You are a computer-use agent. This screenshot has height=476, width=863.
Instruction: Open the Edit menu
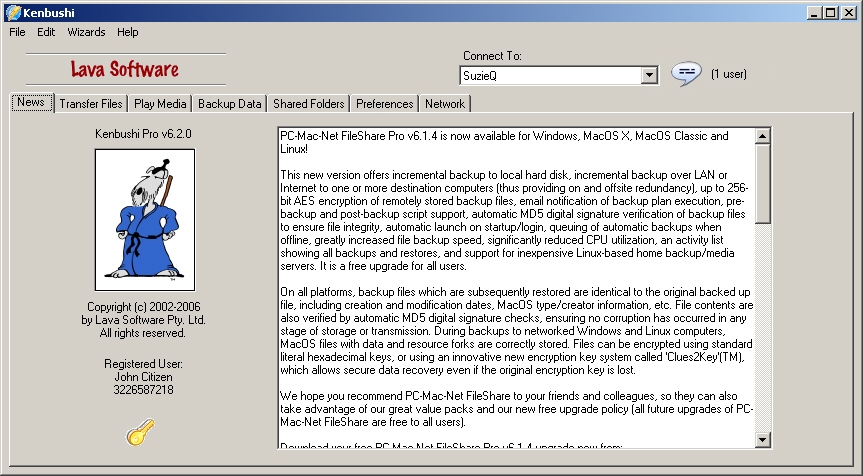(46, 32)
